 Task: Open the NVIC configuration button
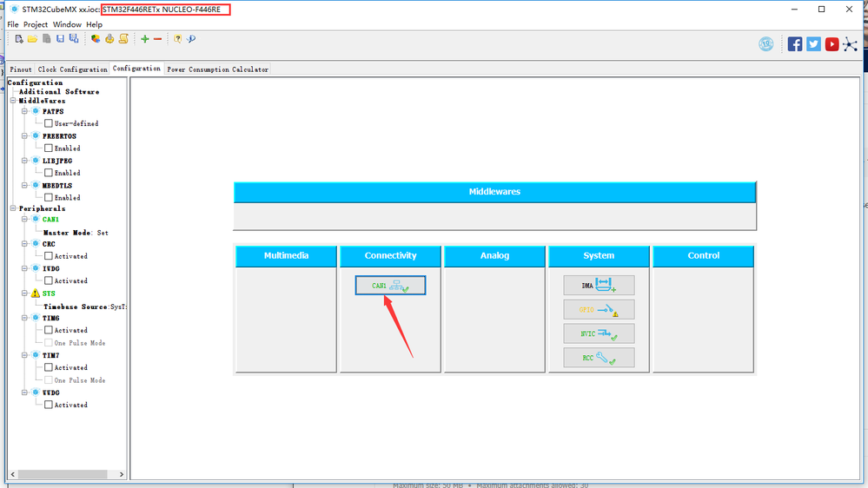pyautogui.click(x=599, y=333)
